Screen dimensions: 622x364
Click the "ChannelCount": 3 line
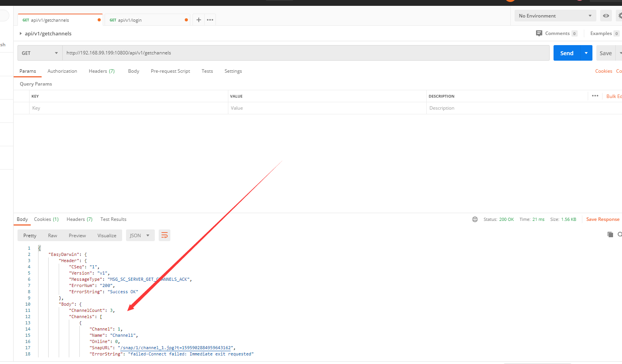(x=92, y=310)
